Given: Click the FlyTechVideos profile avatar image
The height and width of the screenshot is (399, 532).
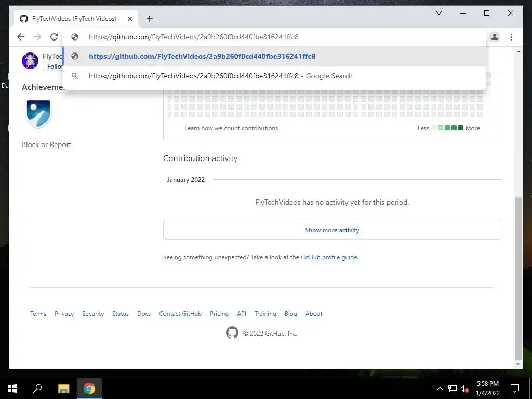Looking at the screenshot, I should (30, 61).
